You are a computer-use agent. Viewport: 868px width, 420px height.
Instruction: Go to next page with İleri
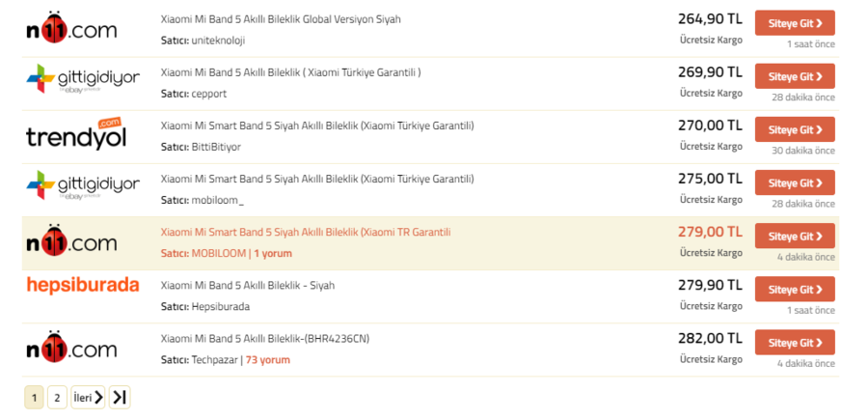(88, 397)
